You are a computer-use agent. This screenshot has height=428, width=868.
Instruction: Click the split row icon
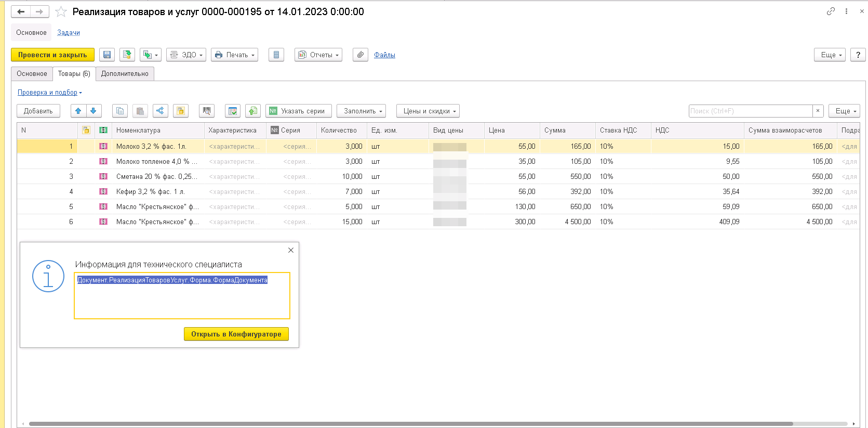(x=160, y=111)
